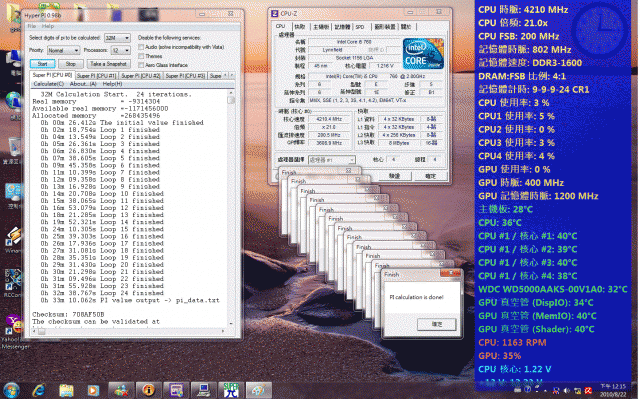Click the CPU-Z title bar icon
Image resolution: width=640 pixels, height=399 pixels.
pos(275,13)
